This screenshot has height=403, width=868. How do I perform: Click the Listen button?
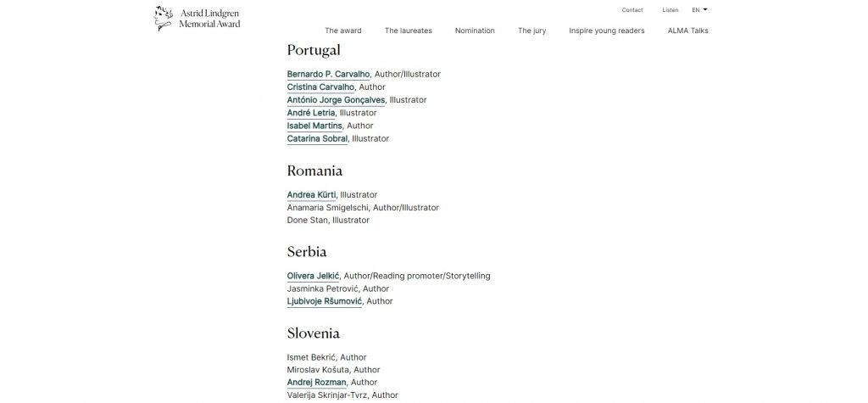670,10
